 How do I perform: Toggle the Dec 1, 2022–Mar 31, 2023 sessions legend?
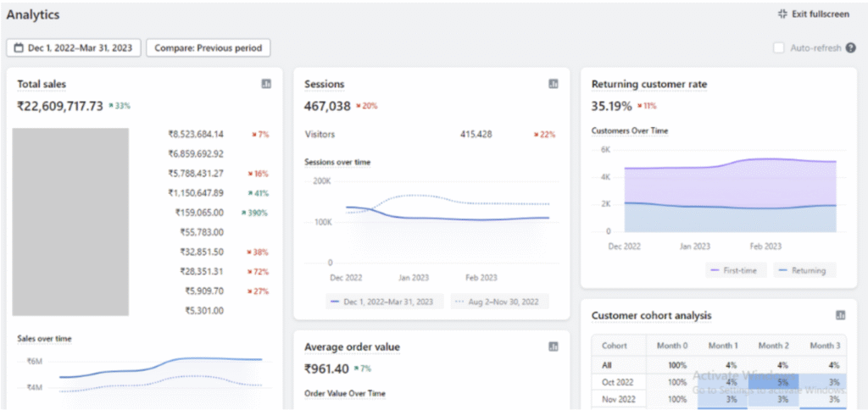click(384, 301)
